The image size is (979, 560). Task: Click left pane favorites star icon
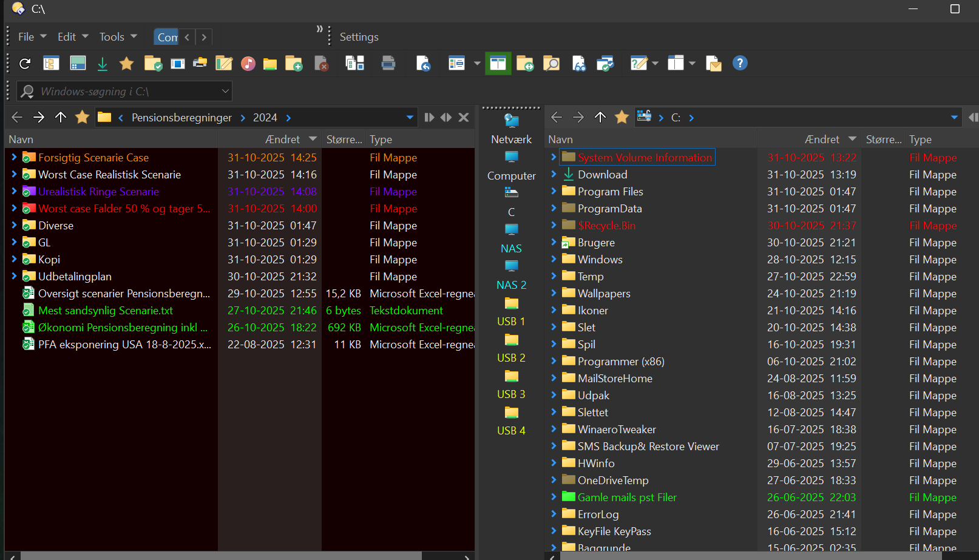83,117
